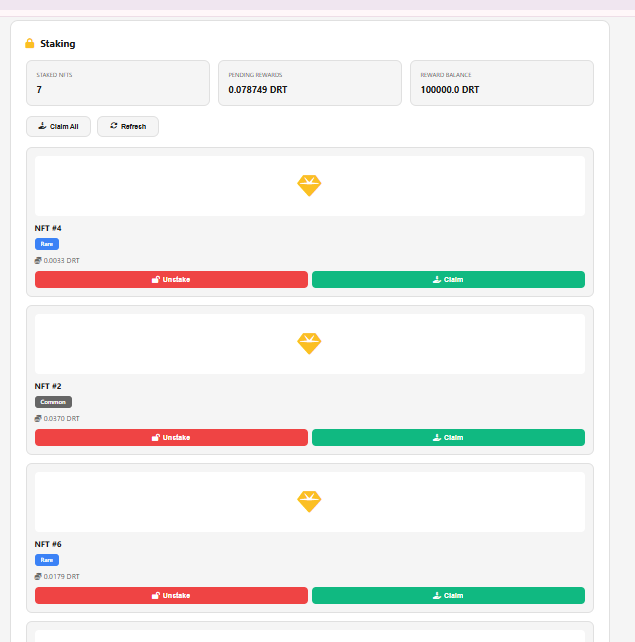Click the REWARD BALANCE label
Viewport: 635px width, 642px height.
coord(446,75)
